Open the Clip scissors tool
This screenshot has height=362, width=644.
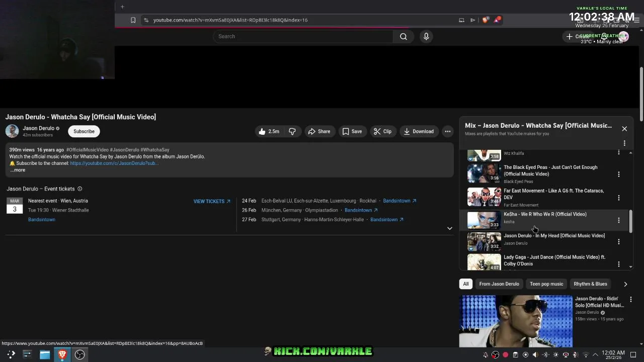coord(382,131)
